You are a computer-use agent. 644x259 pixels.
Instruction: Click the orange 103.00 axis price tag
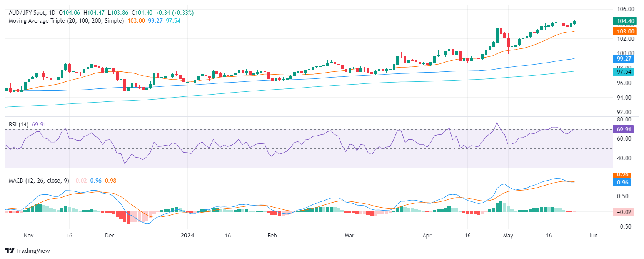[625, 32]
